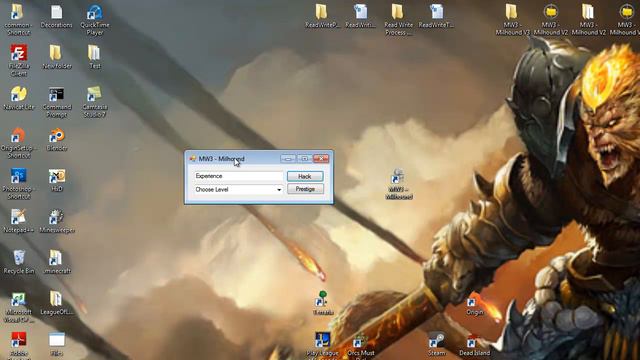
Task: Select the Adobe shortcut icon at bottom
Action: pos(18,345)
